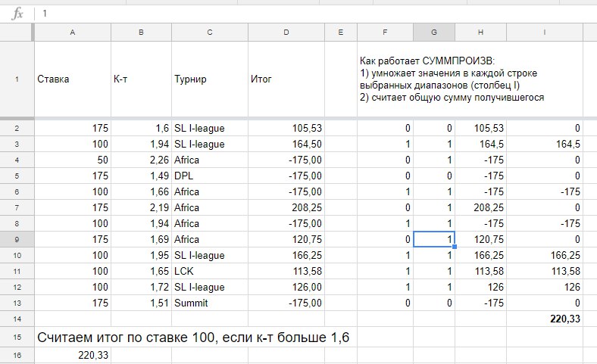597x364 pixels.
Task: Click cell 164,5 in column I
Action: [545, 144]
